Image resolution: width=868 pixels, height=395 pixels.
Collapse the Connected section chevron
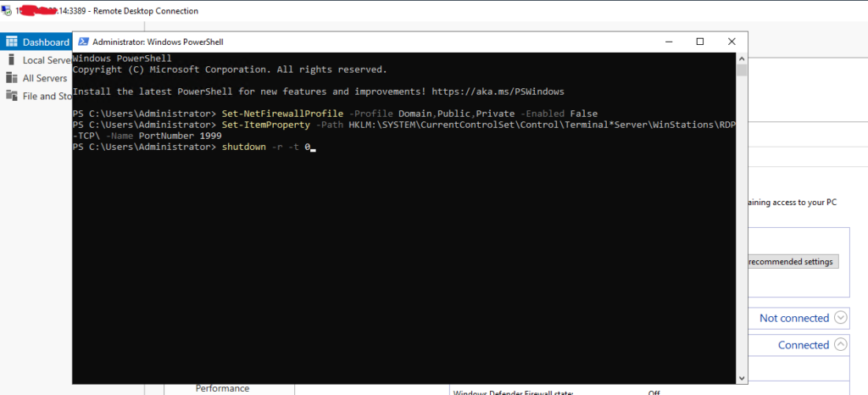(841, 345)
